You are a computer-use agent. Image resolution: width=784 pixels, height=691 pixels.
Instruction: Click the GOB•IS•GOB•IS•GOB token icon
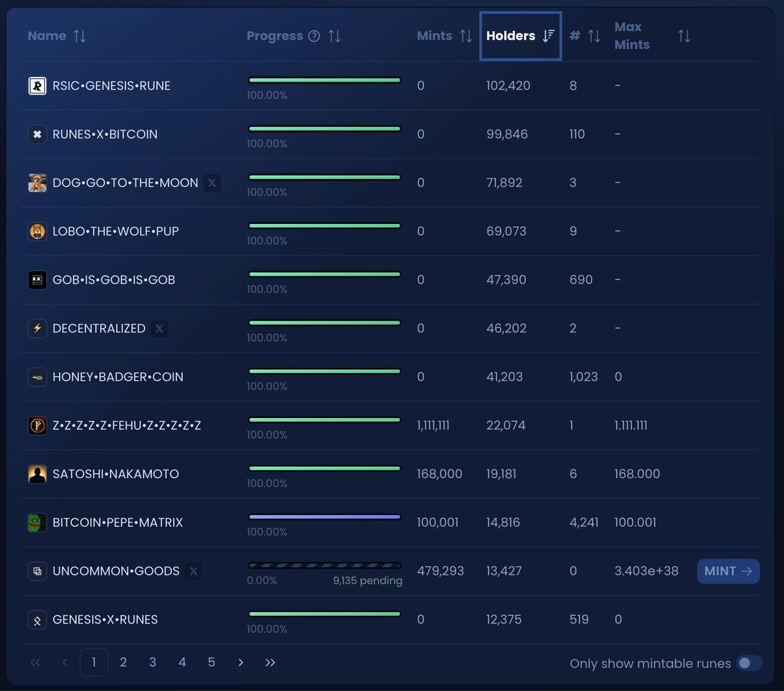[x=37, y=280]
